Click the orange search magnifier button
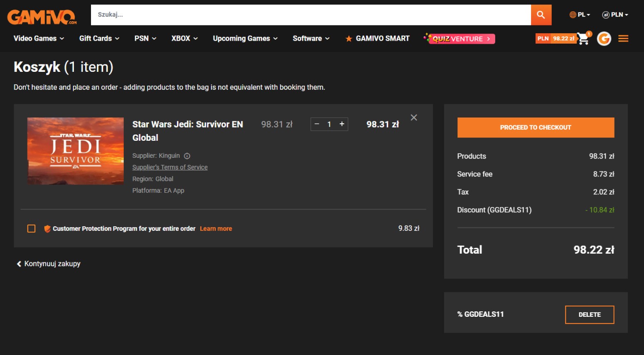 pos(541,15)
